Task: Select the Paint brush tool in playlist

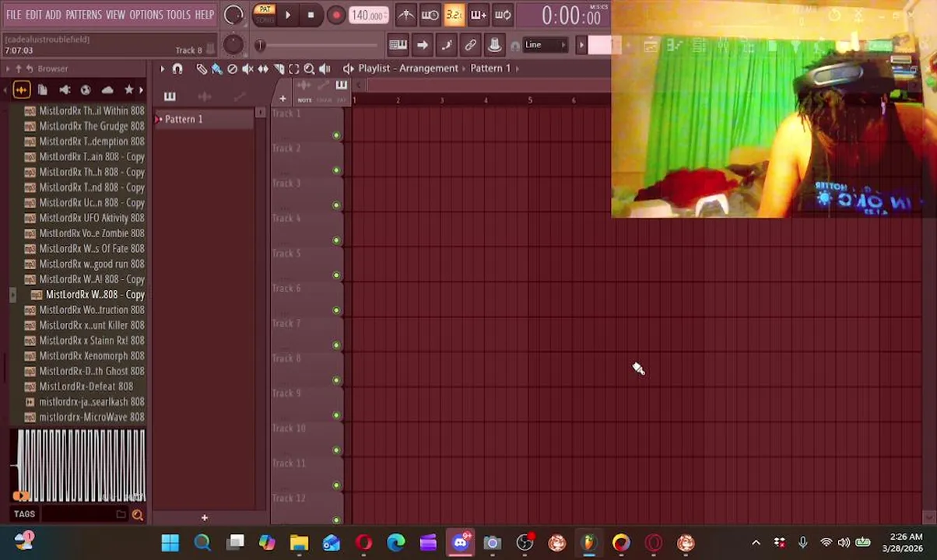Action: [216, 68]
